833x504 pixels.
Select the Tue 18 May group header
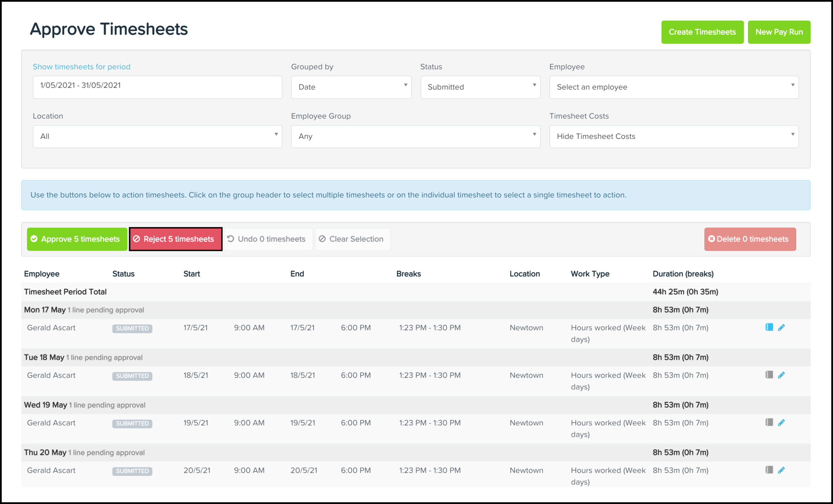44,357
